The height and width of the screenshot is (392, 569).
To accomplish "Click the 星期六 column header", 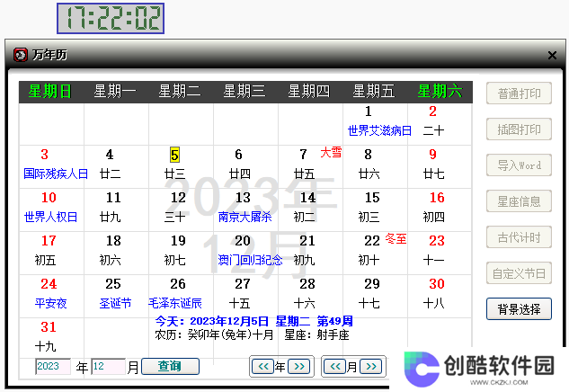I will 440,91.
